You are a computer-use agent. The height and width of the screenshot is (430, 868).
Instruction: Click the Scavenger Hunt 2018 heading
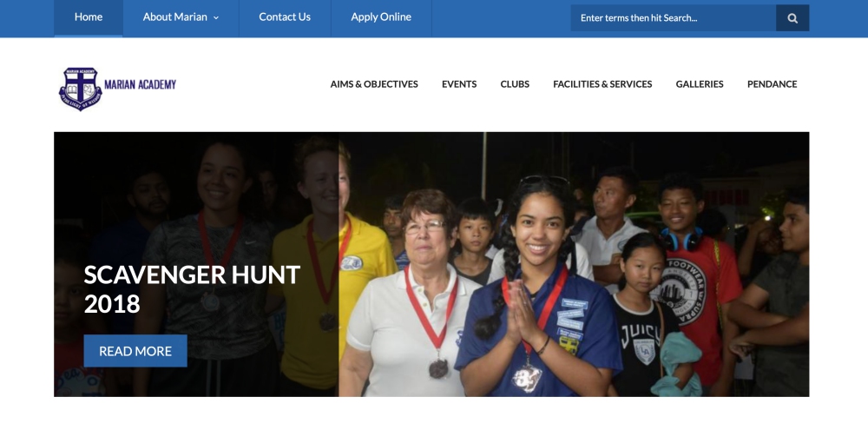click(x=192, y=289)
